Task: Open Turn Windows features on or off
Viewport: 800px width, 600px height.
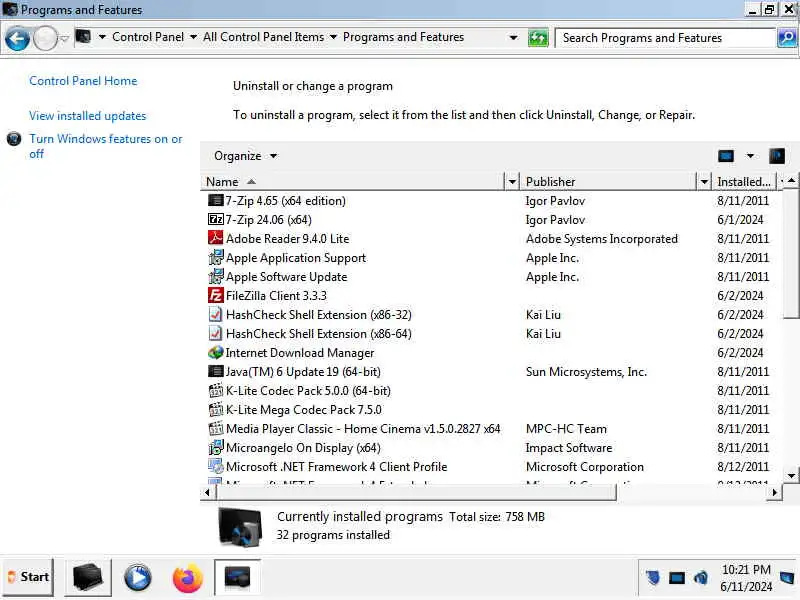Action: [x=106, y=146]
